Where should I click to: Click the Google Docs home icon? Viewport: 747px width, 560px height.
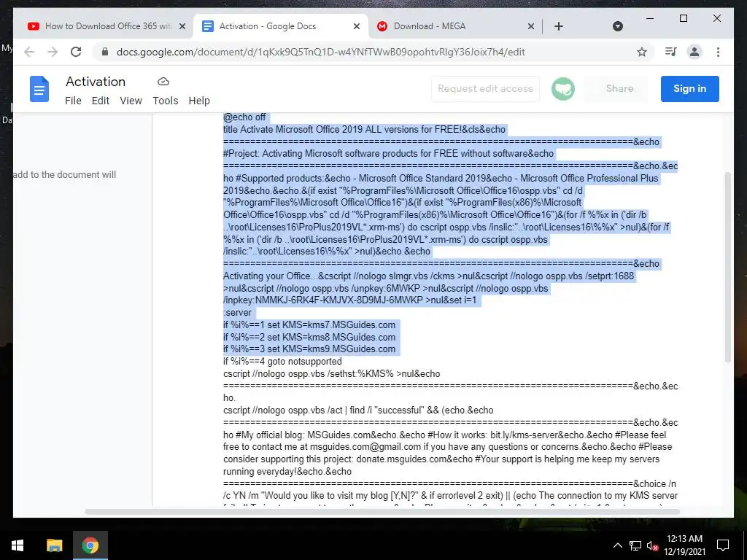pyautogui.click(x=39, y=89)
